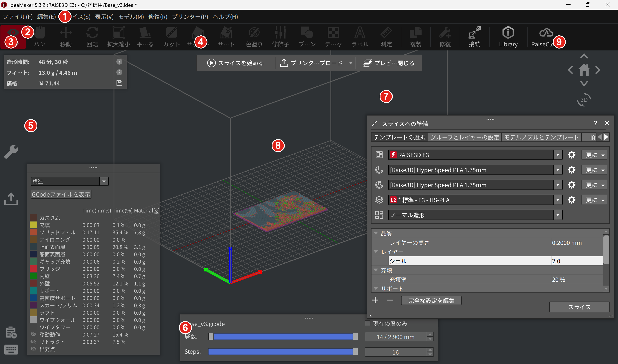The image size is (618, 364).
Task: Toggle visibility of リトラクト
Action: click(33, 342)
